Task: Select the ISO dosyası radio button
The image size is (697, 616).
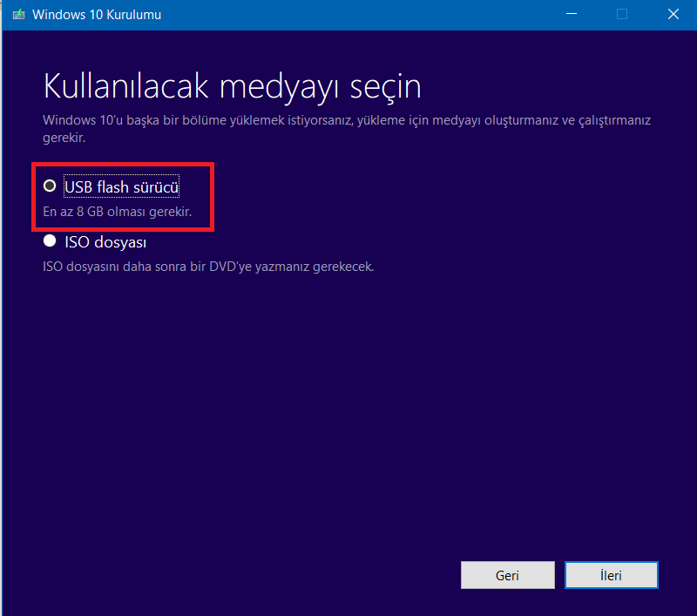Action: coord(50,240)
